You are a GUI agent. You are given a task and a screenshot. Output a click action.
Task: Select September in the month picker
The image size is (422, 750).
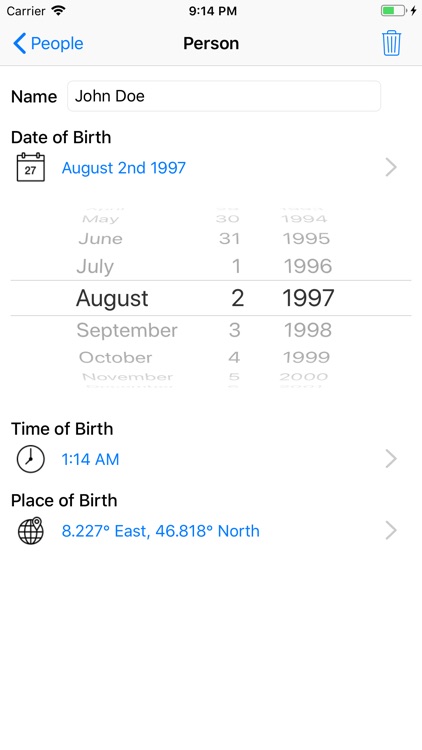coord(127,330)
